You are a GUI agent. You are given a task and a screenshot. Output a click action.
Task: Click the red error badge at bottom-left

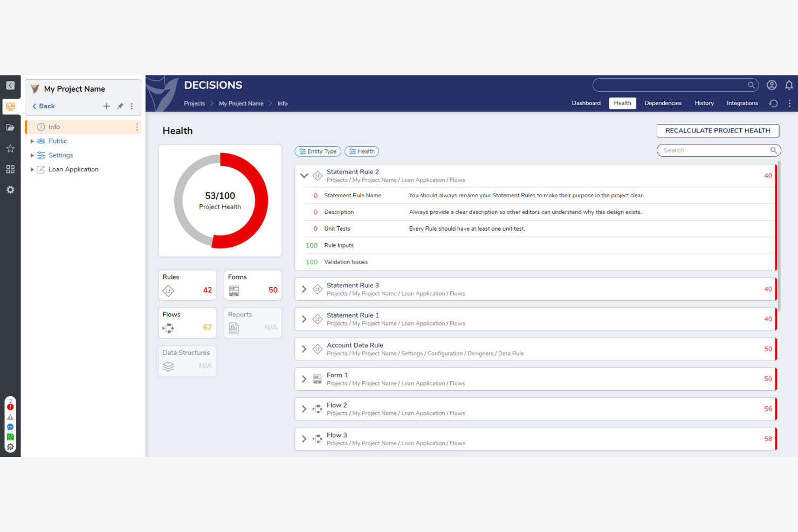tap(10, 406)
